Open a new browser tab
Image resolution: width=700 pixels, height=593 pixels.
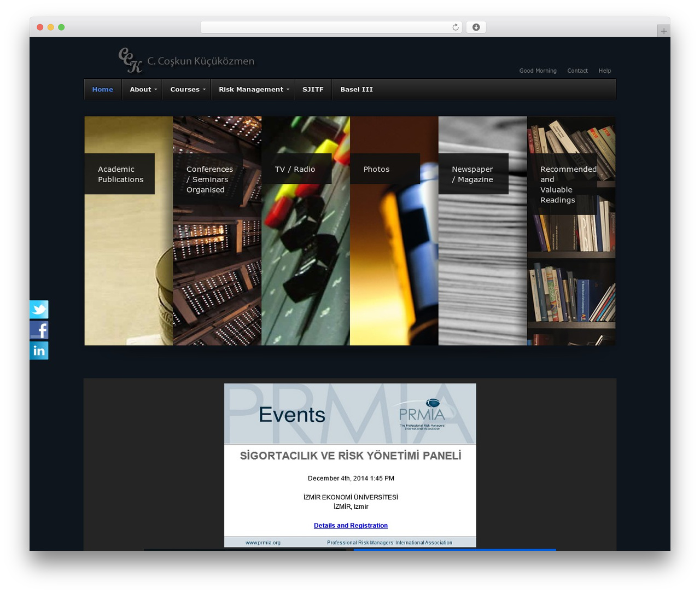(663, 31)
